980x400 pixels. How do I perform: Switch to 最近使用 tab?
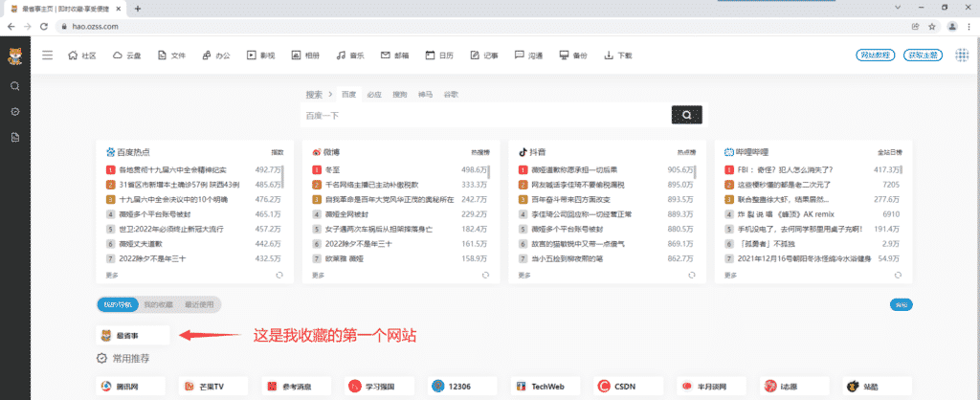(199, 304)
